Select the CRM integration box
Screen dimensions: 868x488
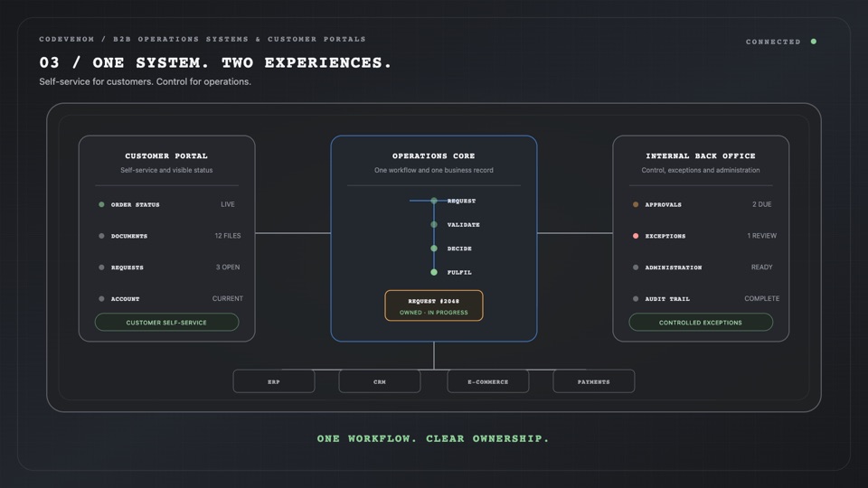pyautogui.click(x=380, y=381)
